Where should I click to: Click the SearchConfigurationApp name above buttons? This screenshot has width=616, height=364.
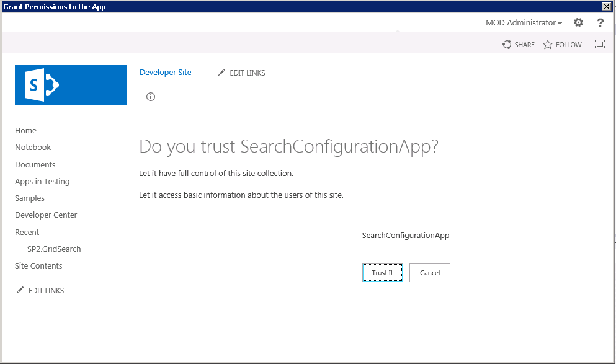(406, 235)
